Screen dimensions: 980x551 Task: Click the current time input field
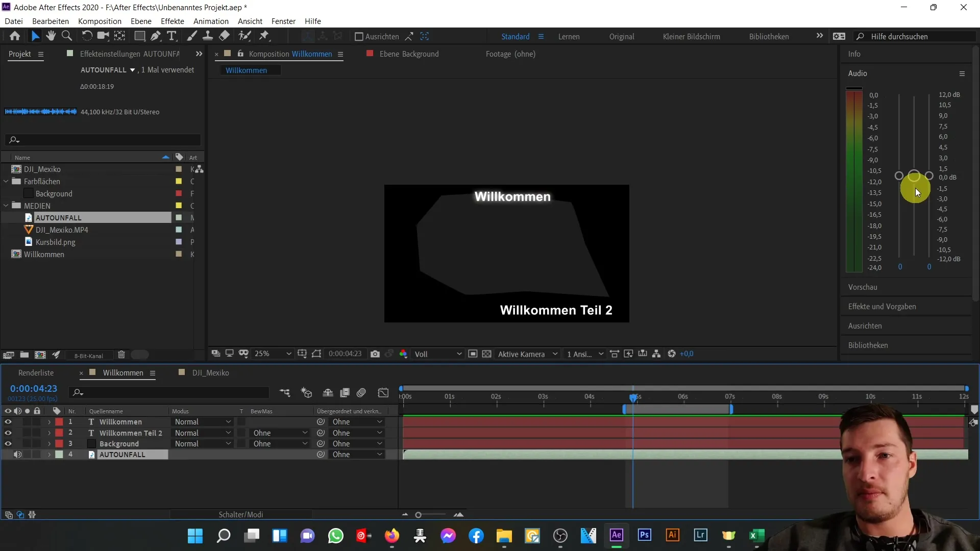(33, 388)
